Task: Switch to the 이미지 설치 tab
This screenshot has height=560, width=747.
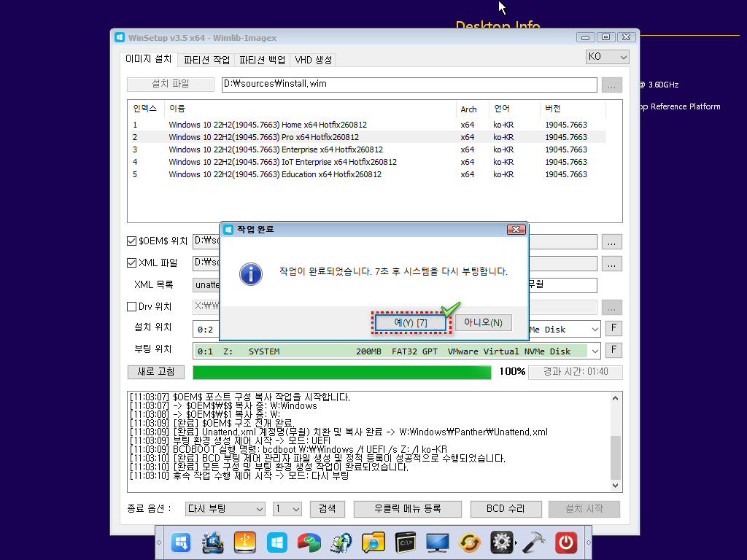Action: pyautogui.click(x=148, y=58)
